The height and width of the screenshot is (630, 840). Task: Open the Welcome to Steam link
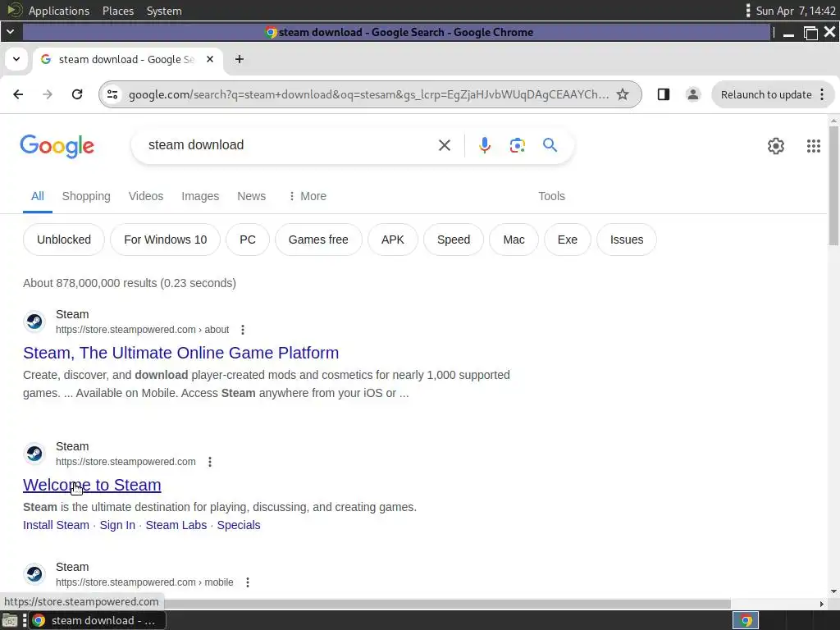point(92,485)
